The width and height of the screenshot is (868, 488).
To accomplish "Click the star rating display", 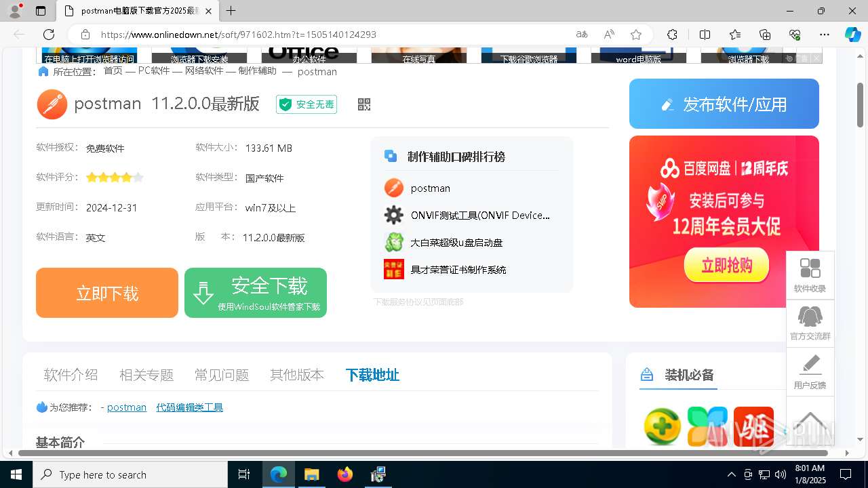I will click(x=115, y=178).
